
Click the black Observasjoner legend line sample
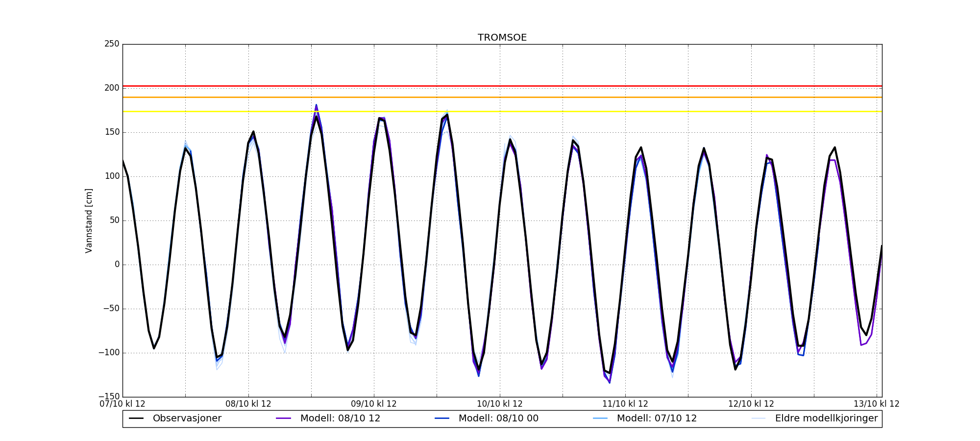coord(136,418)
